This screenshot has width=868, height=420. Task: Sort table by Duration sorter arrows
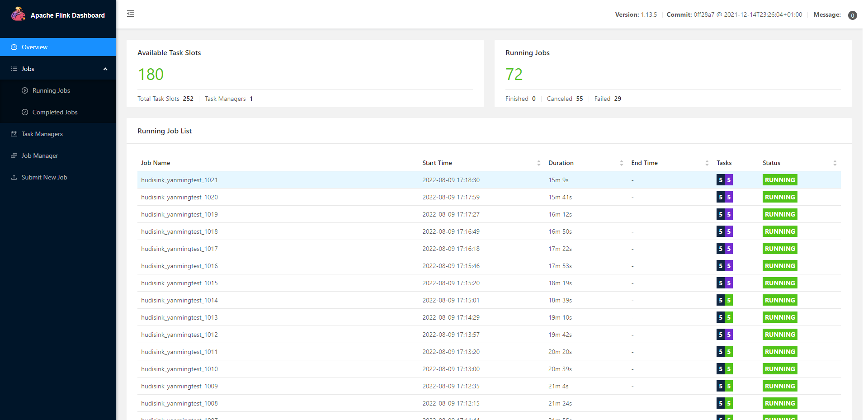pyautogui.click(x=622, y=163)
